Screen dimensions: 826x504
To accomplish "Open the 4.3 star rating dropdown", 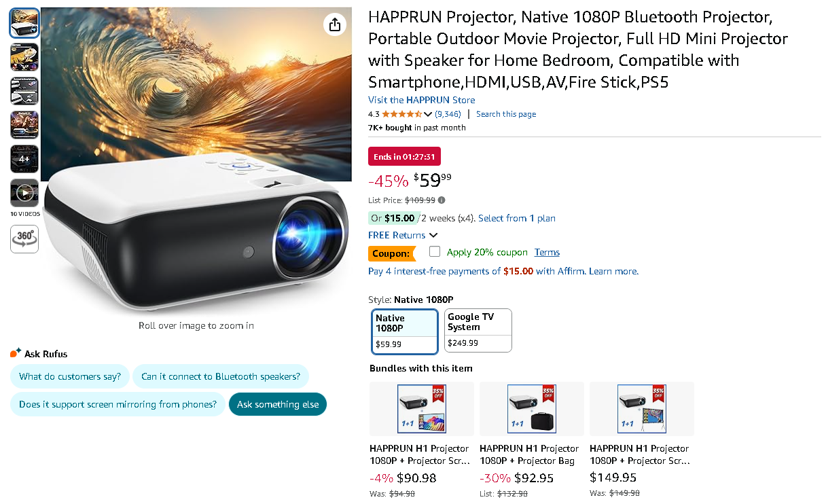I will click(406, 114).
